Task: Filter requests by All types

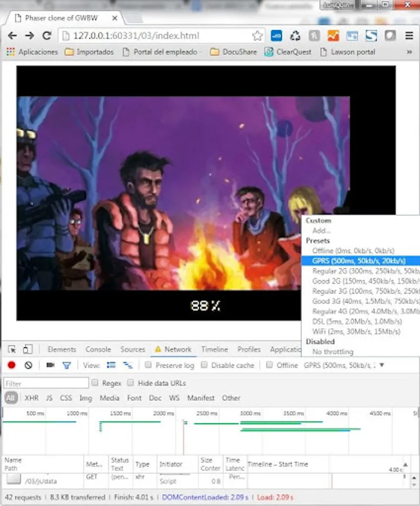Action: tap(11, 397)
